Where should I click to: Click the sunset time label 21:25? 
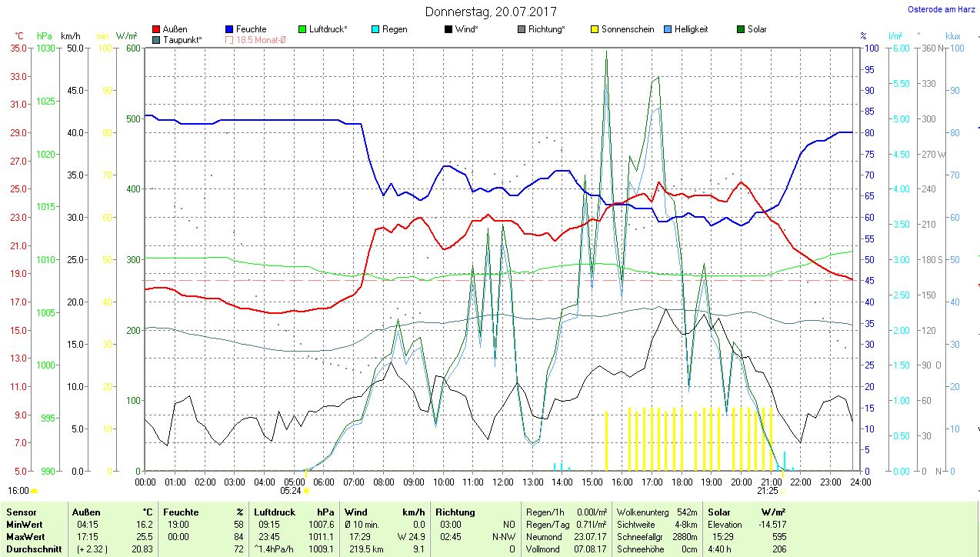coord(767,490)
